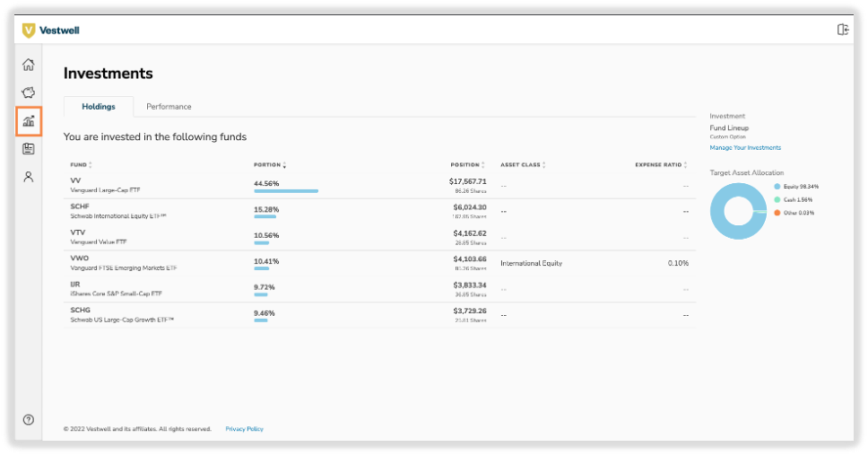Open the Investments chart icon in sidebar

point(29,121)
